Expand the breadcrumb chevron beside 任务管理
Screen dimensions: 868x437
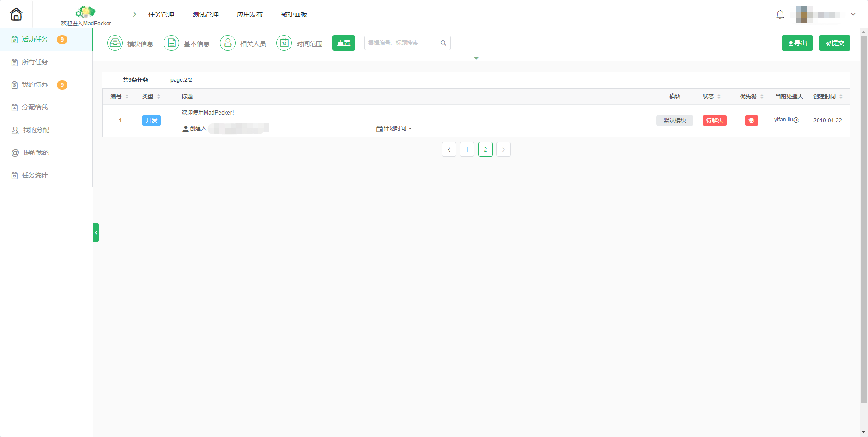134,14
